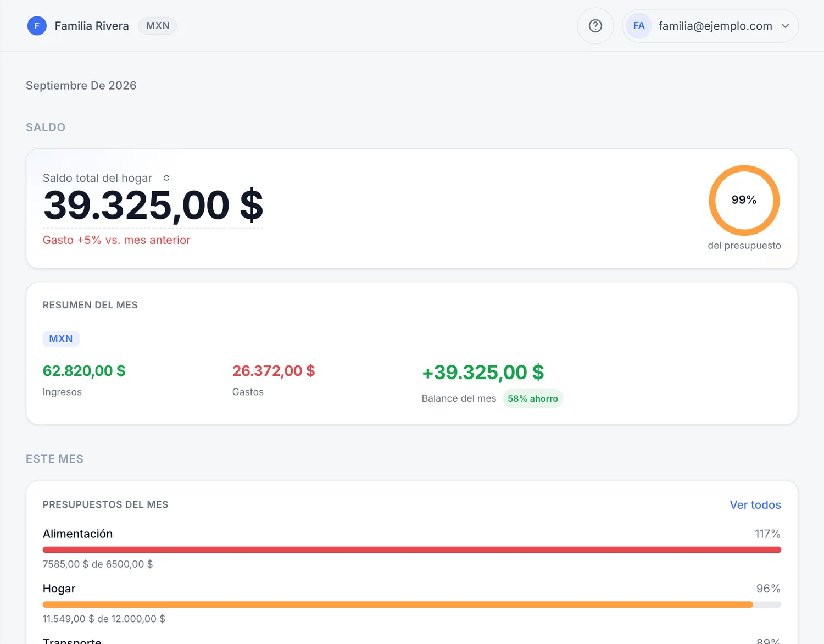Screen dimensions: 824x644
Task: Click the Septiembre De 2026 heading
Action: [x=81, y=85]
